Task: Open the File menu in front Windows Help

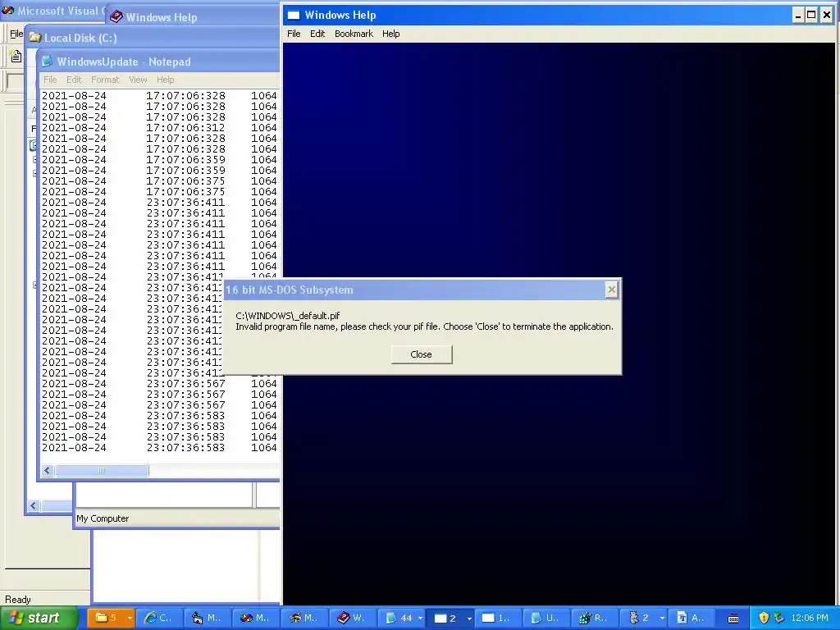Action: coord(294,34)
